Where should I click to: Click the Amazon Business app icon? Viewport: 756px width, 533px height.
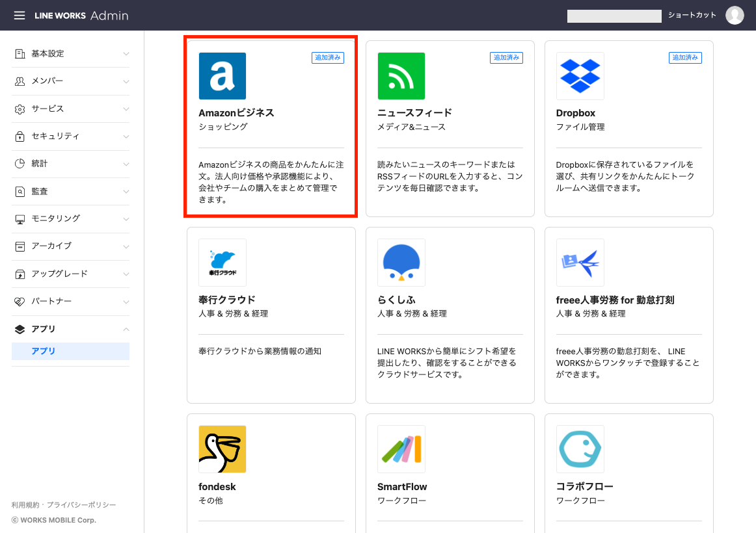click(223, 76)
